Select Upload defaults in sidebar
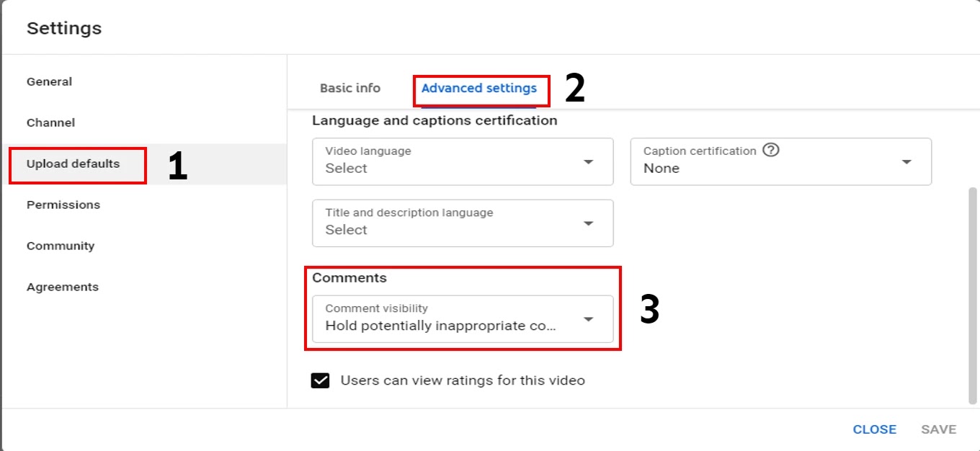The image size is (980, 451). click(x=73, y=164)
